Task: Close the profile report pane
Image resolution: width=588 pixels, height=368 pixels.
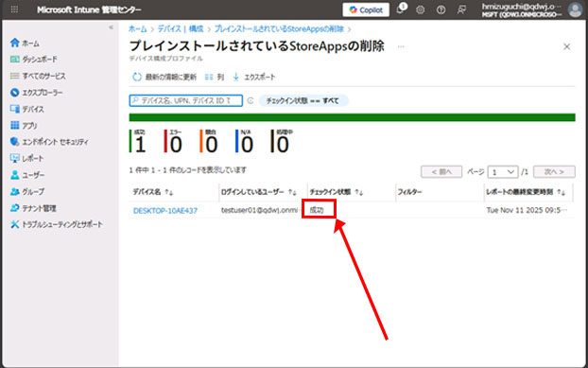Action: click(x=566, y=47)
